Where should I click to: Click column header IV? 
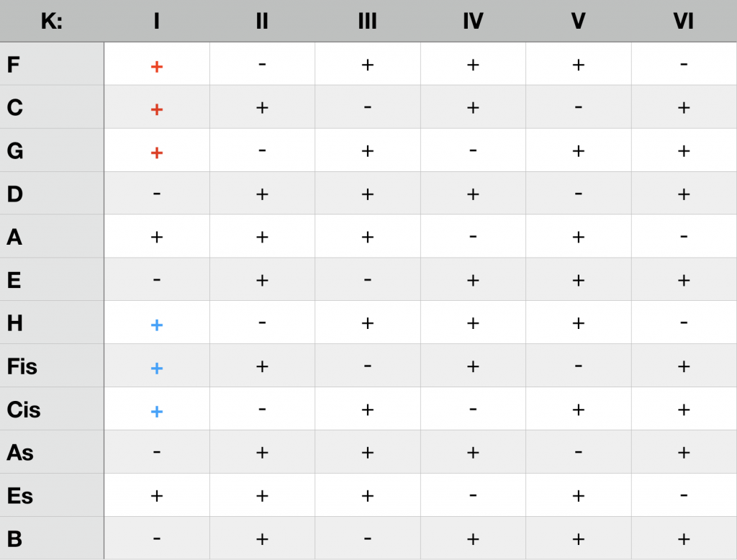(x=473, y=22)
